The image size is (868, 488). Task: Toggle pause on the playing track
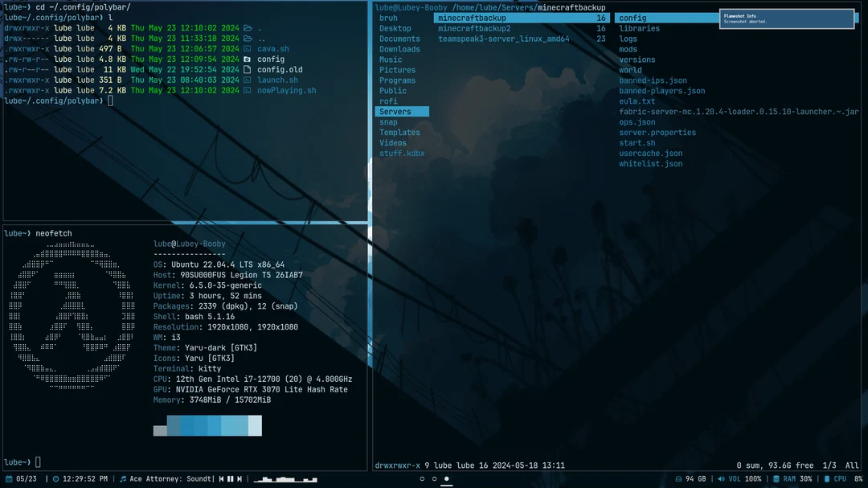click(x=229, y=478)
